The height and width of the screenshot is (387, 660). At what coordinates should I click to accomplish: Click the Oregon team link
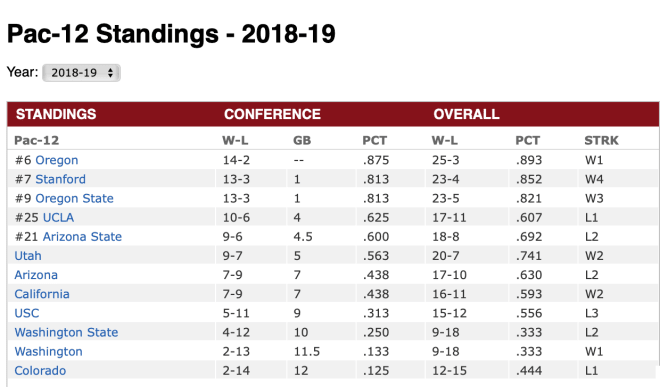click(56, 160)
